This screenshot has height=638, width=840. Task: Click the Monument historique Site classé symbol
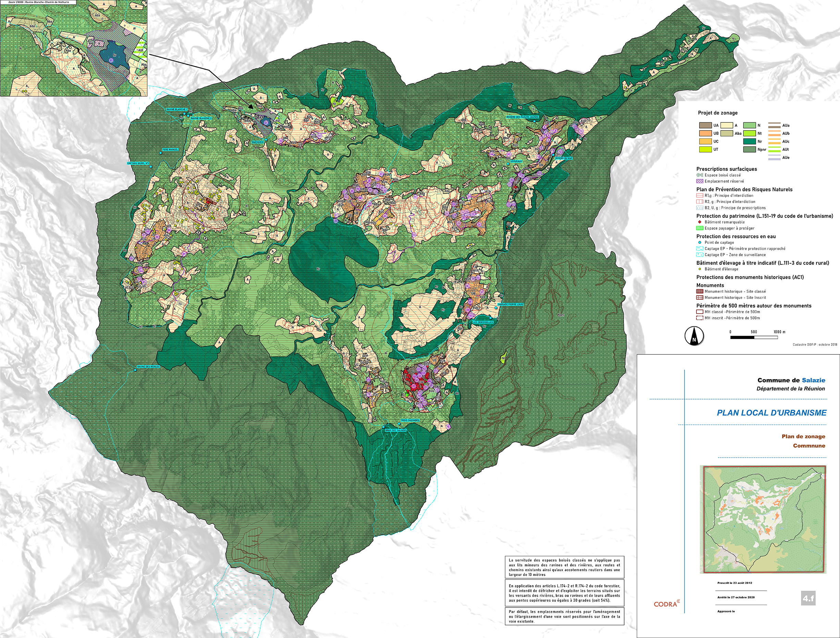pyautogui.click(x=700, y=291)
